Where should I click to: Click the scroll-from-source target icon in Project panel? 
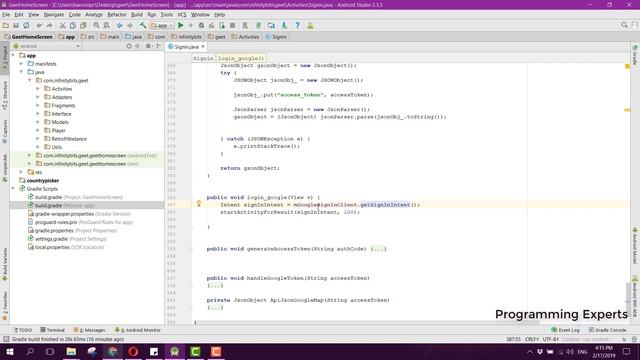click(129, 46)
